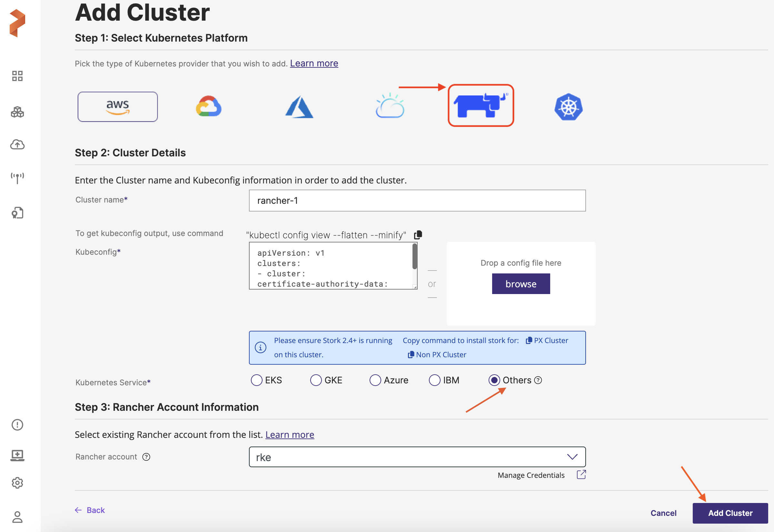This screenshot has height=532, width=774.
Task: Select the GKE Kubernetes service option
Action: click(x=316, y=380)
